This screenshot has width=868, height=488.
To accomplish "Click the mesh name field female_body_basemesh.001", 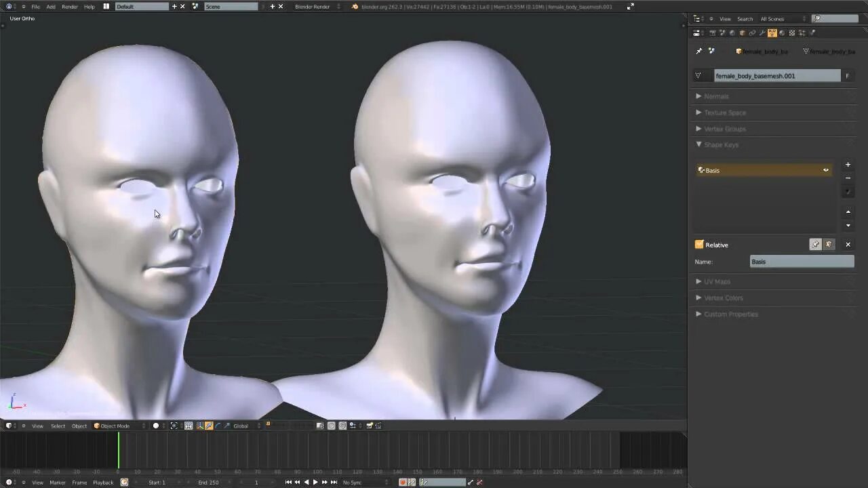I will [x=777, y=76].
